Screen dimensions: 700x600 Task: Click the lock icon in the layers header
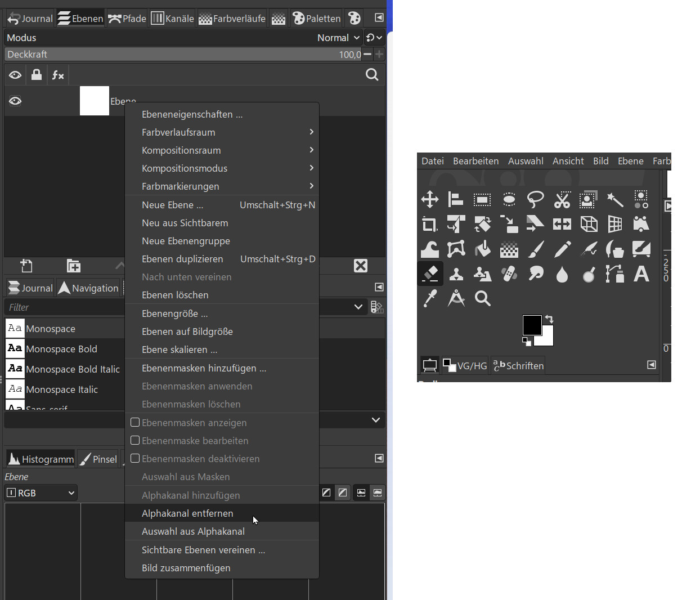click(37, 75)
